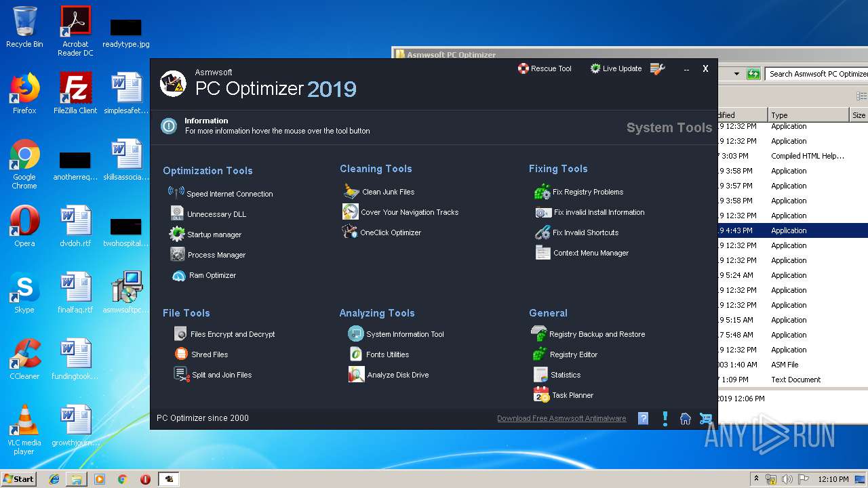868x488 pixels.
Task: Select the Compiled HTML Help row in Explorer
Action: (793, 156)
